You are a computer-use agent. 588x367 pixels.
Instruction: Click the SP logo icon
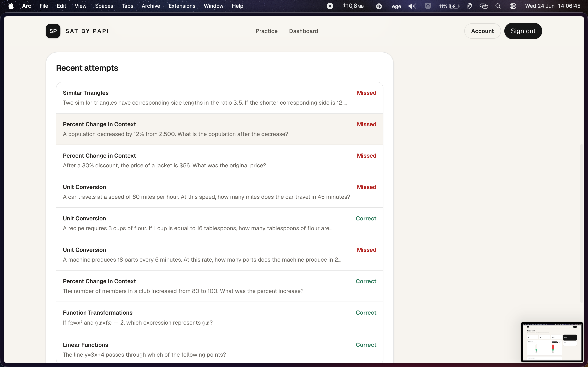coord(53,31)
